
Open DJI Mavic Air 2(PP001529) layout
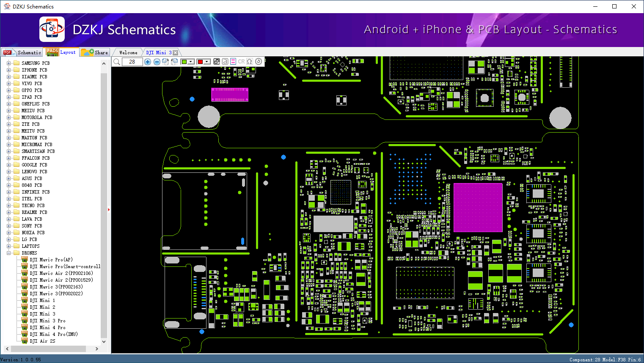tap(61, 280)
